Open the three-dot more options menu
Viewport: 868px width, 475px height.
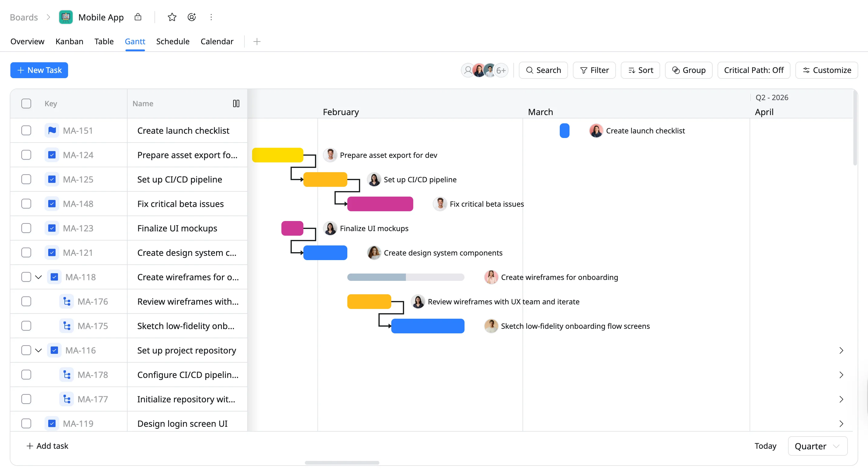[211, 17]
